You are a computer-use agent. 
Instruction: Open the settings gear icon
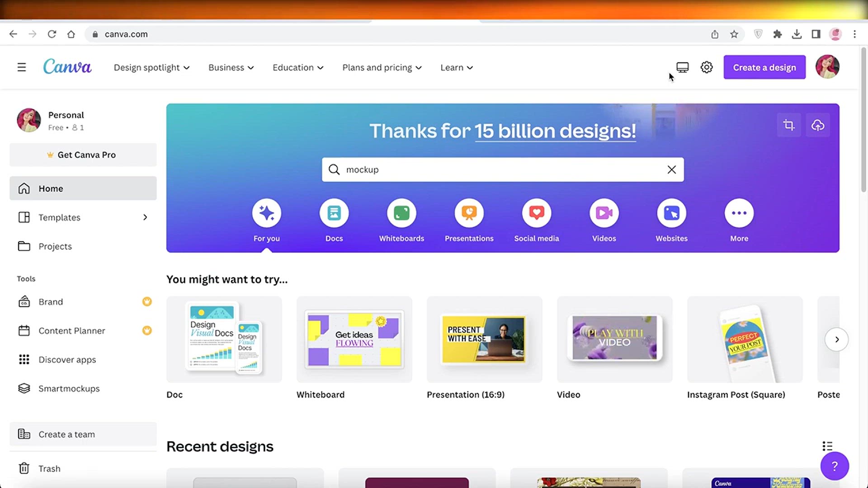[707, 67]
